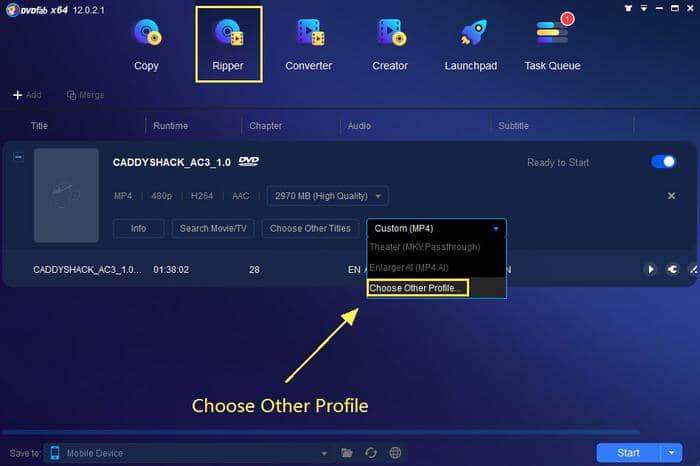Open the Converter module
This screenshot has height=466, width=700.
click(309, 45)
